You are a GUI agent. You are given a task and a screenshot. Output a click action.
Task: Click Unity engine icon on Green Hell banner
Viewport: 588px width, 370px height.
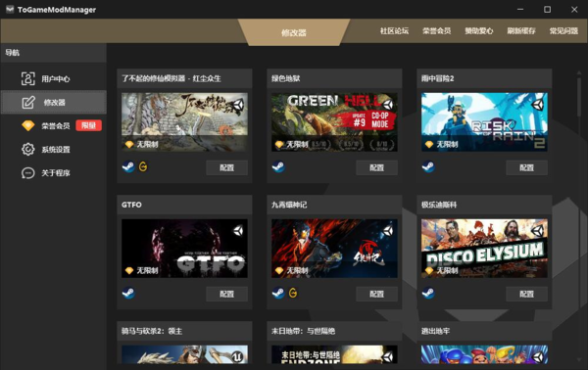(388, 105)
